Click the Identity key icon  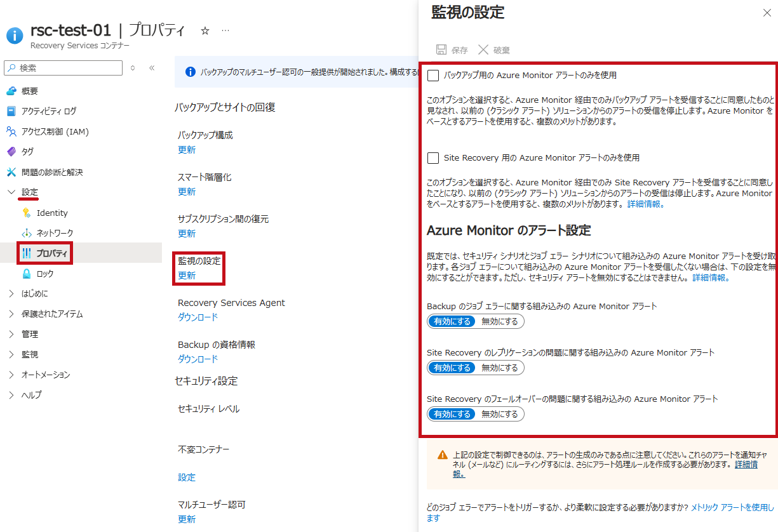click(x=26, y=213)
